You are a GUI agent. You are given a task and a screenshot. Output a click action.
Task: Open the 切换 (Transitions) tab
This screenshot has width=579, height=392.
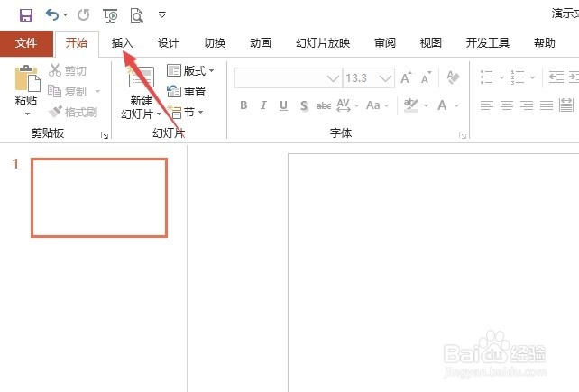coord(215,43)
